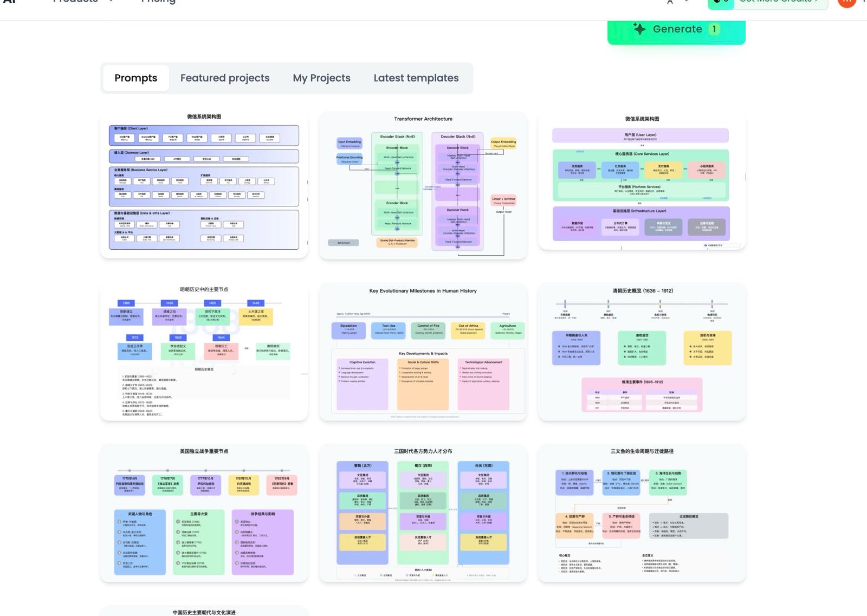Image resolution: width=867 pixels, height=616 pixels.
Task: Select the Prompts tab
Action: pos(135,78)
